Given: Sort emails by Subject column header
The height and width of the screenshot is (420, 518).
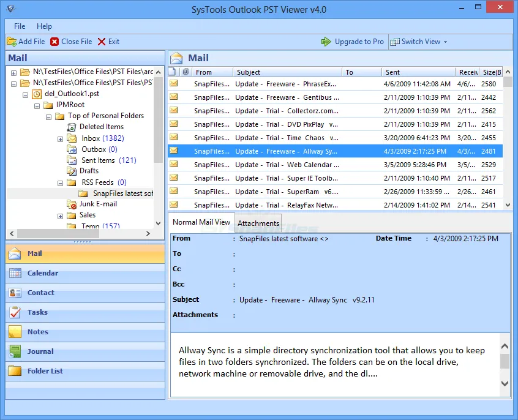Looking at the screenshot, I should click(287, 72).
